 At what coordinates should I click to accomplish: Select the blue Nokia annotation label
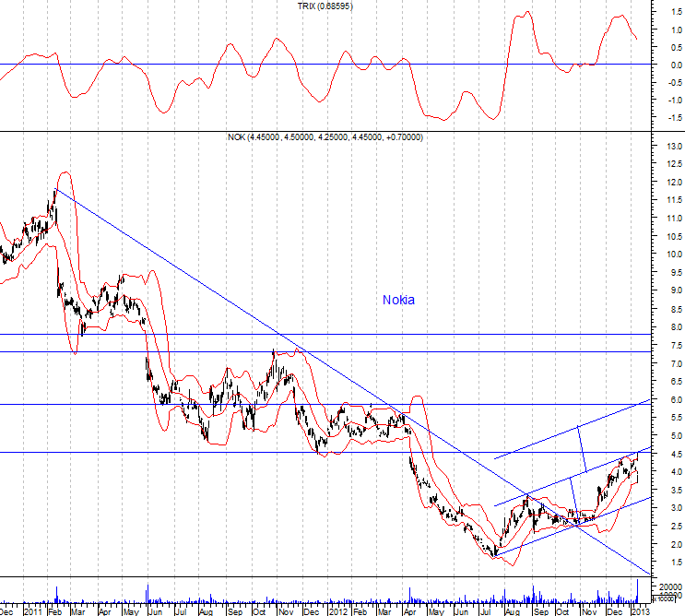[x=398, y=300]
